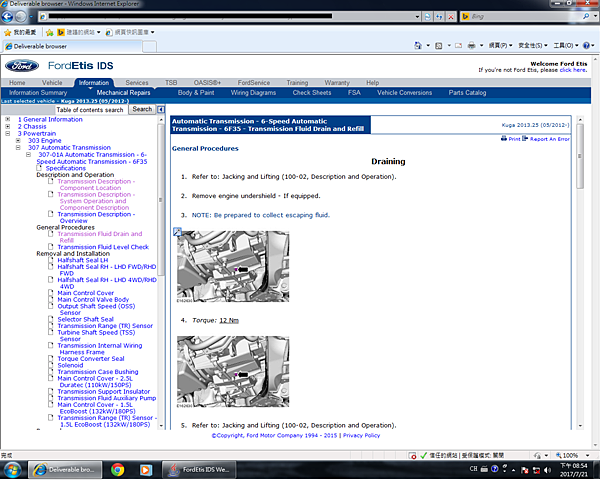This screenshot has height=480, width=600.
Task: Expand 303 Engine tree node
Action: pos(18,140)
